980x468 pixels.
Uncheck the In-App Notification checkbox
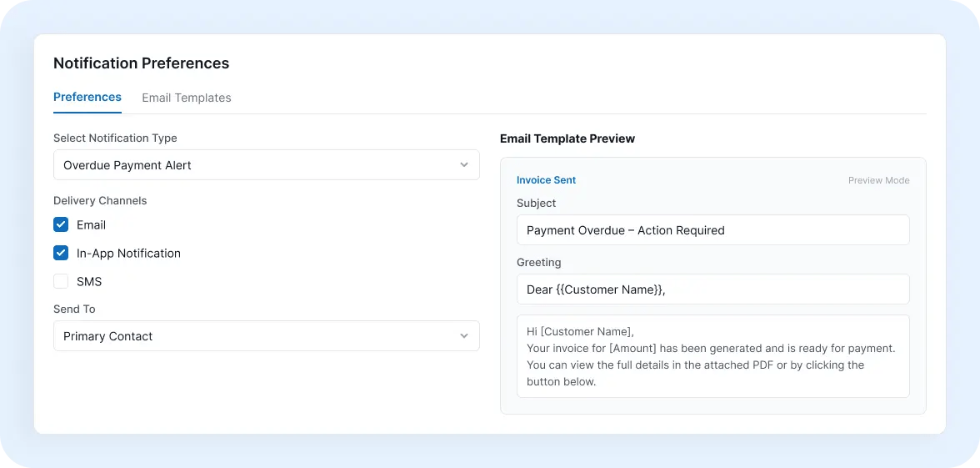pyautogui.click(x=61, y=254)
